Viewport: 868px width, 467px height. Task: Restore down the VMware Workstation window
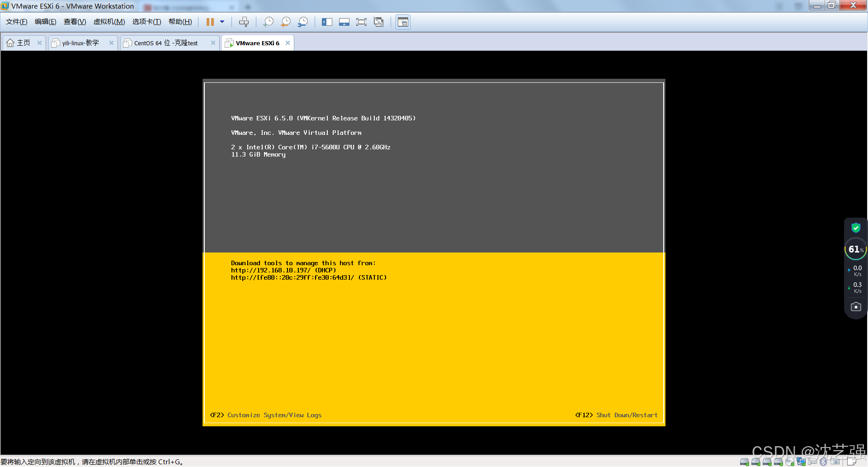[832, 5]
